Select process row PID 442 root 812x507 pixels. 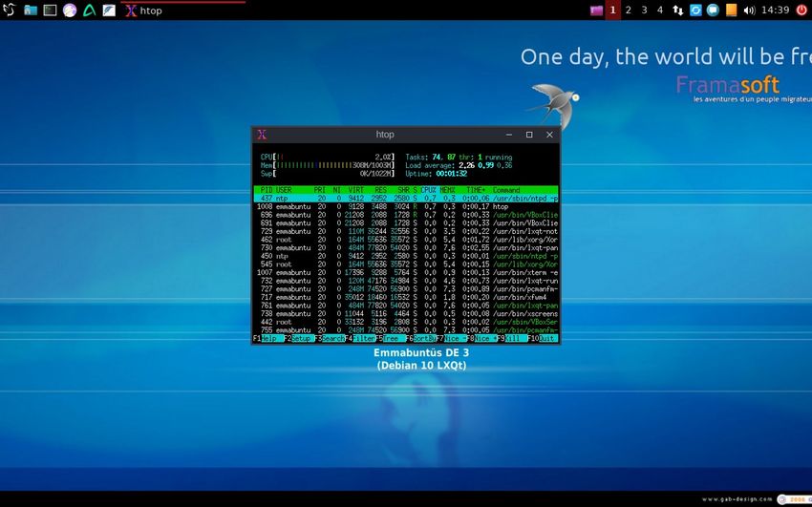click(x=406, y=323)
